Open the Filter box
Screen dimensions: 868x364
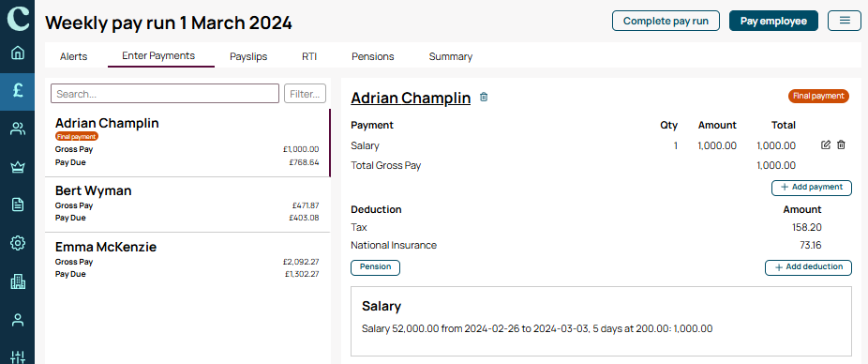305,94
